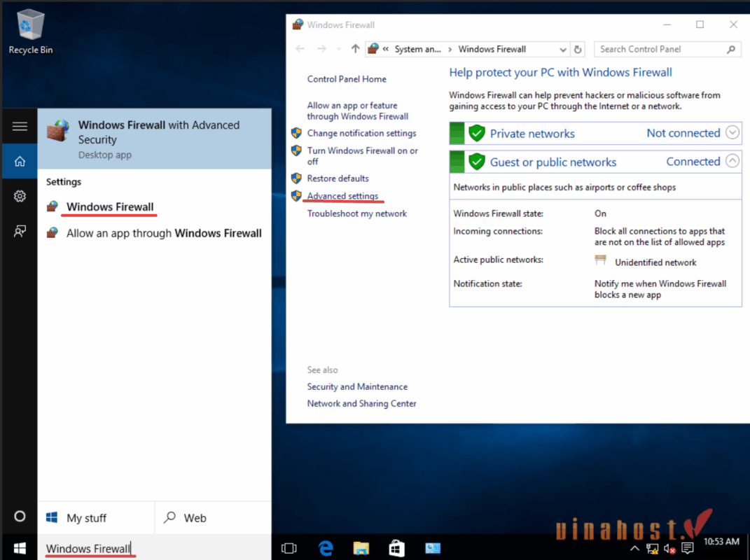Open Task View in the taskbar

click(289, 547)
